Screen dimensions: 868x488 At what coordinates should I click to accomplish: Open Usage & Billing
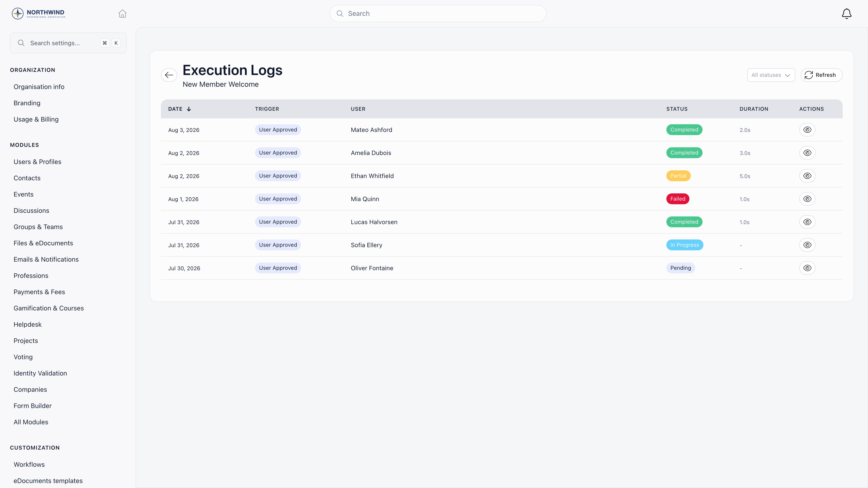[36, 119]
